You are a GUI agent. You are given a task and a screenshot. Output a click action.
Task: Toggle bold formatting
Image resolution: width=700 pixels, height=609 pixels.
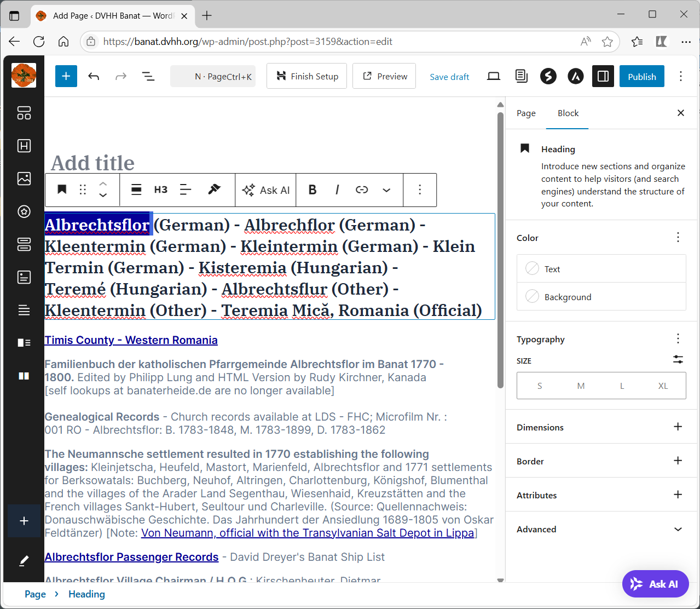(313, 189)
